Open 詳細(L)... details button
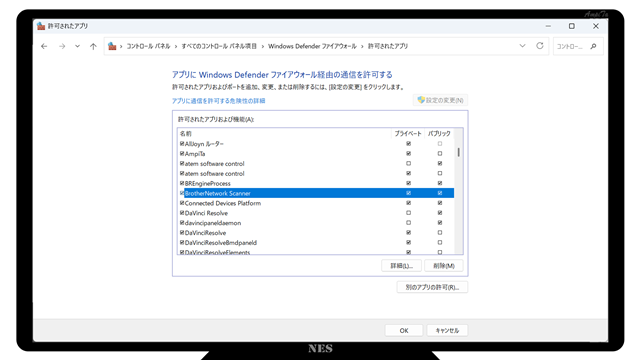 click(x=402, y=266)
